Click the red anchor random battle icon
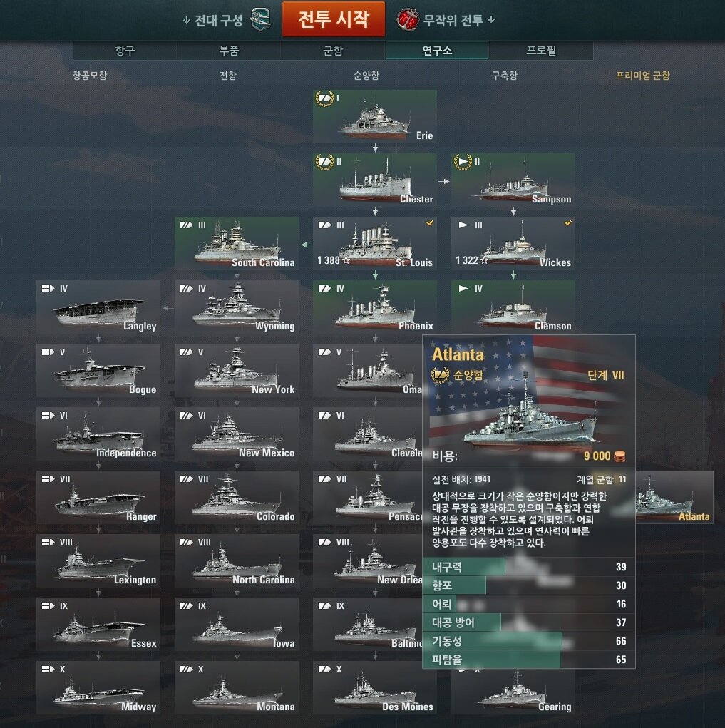The width and height of the screenshot is (725, 728). click(408, 20)
